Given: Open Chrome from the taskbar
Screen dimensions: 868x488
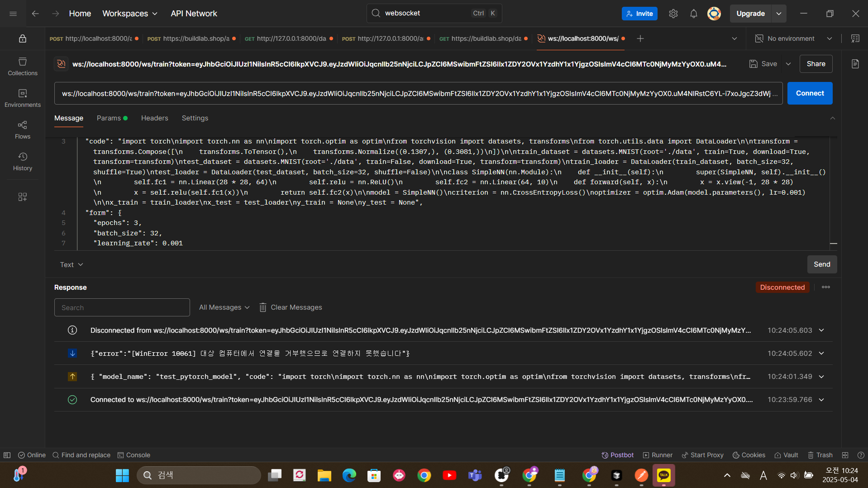Looking at the screenshot, I should point(424,475).
